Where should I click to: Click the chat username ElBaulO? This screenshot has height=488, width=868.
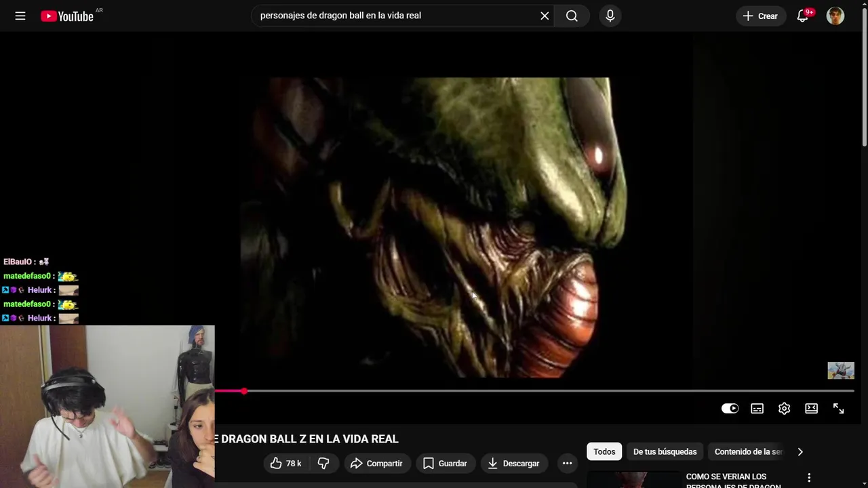(17, 262)
